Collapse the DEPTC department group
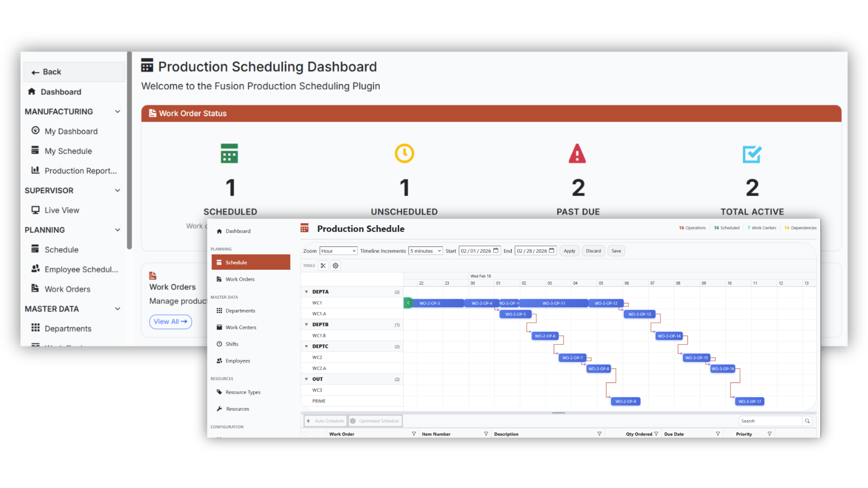Viewport: 868px width, 488px height. [307, 347]
